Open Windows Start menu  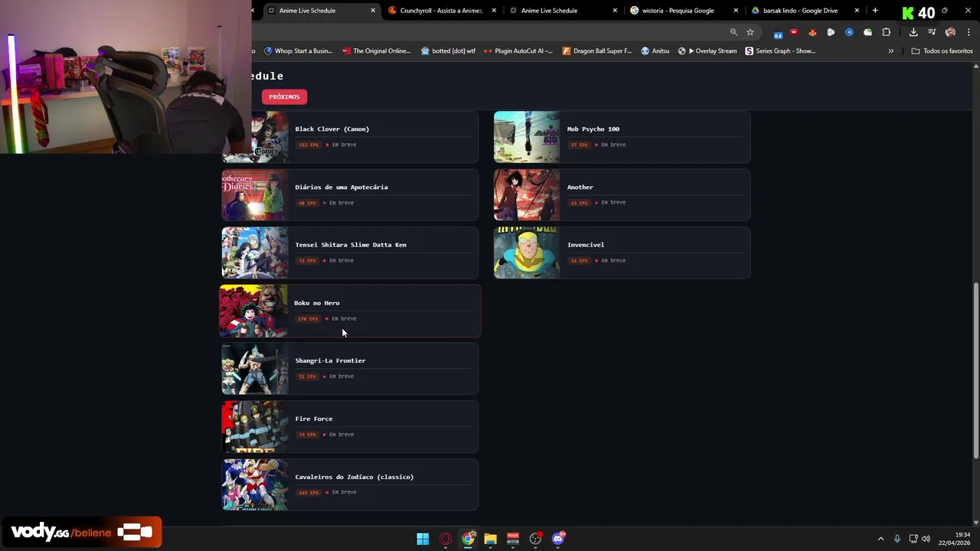click(423, 539)
